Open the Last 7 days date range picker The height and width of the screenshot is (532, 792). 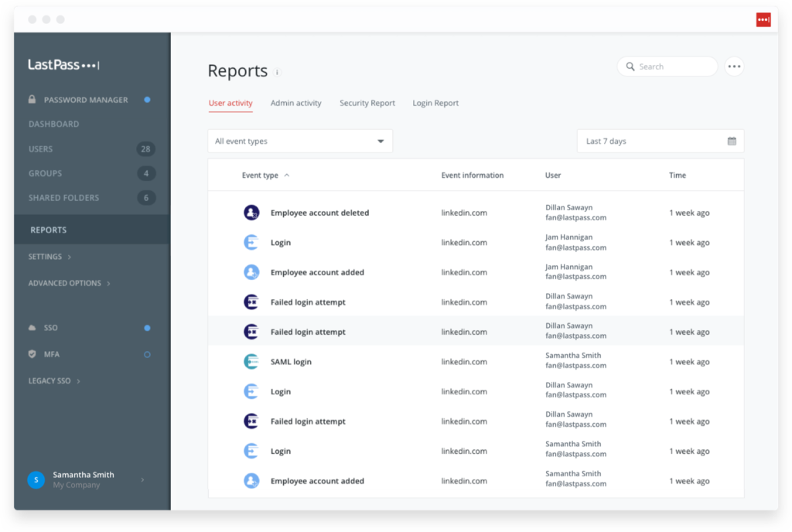point(660,142)
